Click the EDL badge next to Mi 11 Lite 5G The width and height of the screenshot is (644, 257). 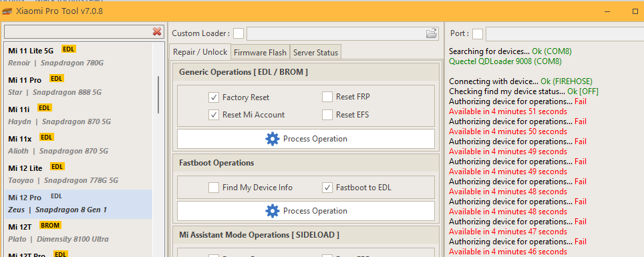(69, 49)
